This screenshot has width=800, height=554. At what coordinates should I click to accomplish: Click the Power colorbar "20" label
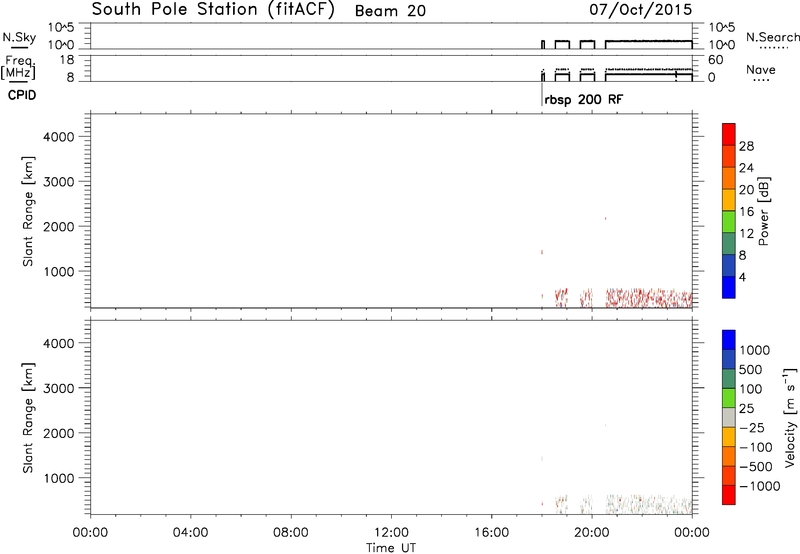pyautogui.click(x=746, y=190)
